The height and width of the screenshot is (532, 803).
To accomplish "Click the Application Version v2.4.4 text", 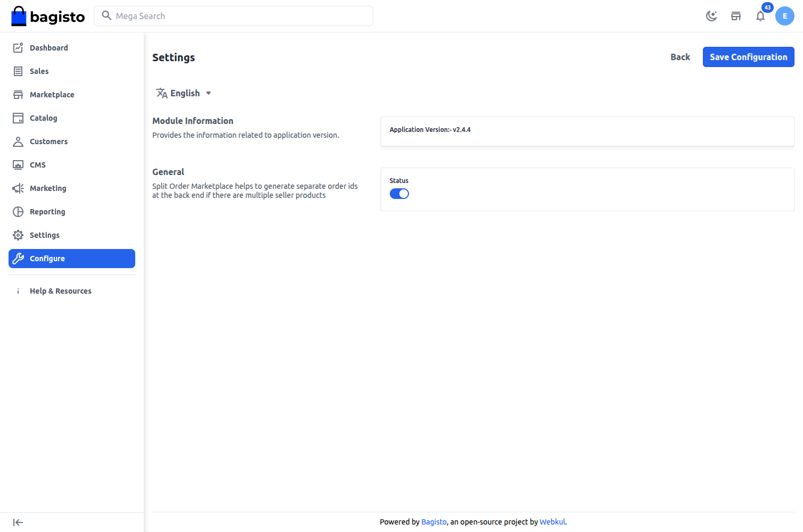I will [430, 130].
